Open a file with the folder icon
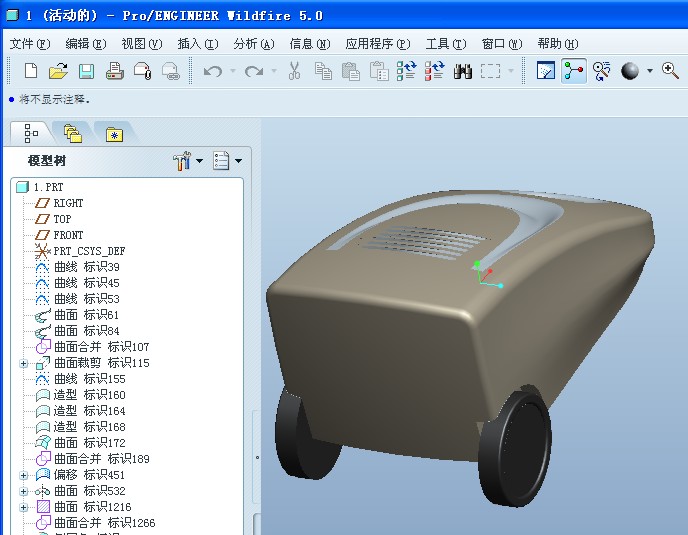Viewport: 688px width, 535px height. click(x=58, y=71)
